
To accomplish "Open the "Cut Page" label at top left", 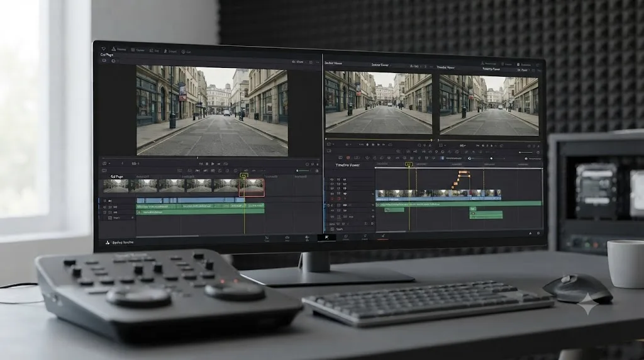I will pyautogui.click(x=106, y=55).
